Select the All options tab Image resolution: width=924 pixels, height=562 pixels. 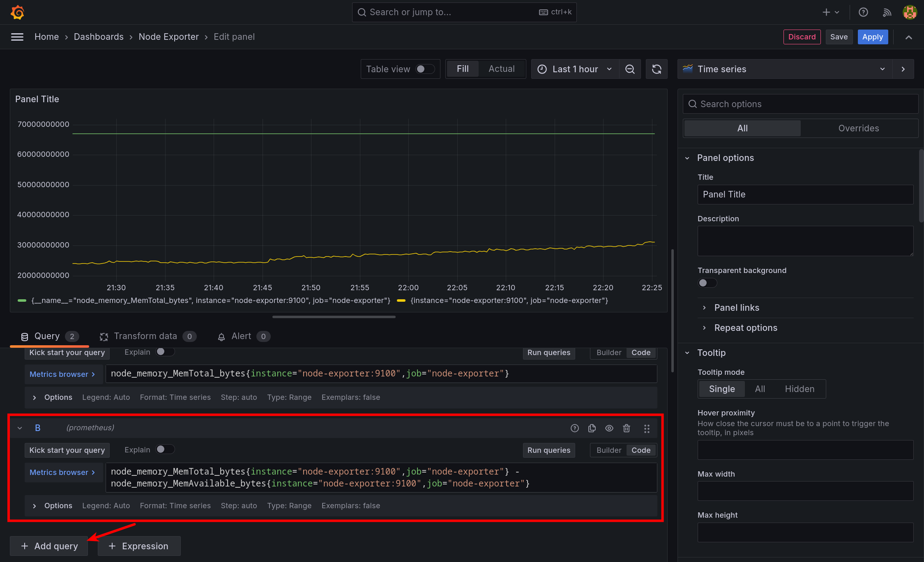click(x=742, y=128)
